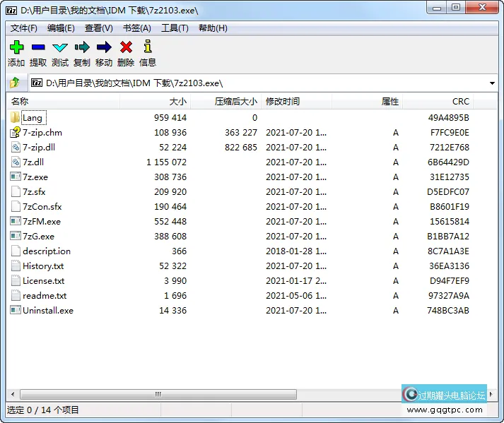Click the 7-zip.dll file icon

(x=16, y=147)
